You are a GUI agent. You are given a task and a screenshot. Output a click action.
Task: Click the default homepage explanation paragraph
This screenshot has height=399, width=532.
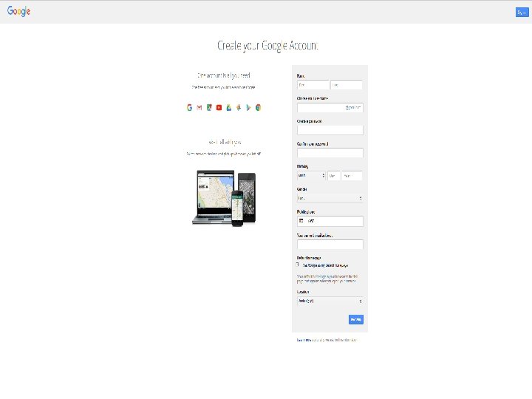pos(327,279)
